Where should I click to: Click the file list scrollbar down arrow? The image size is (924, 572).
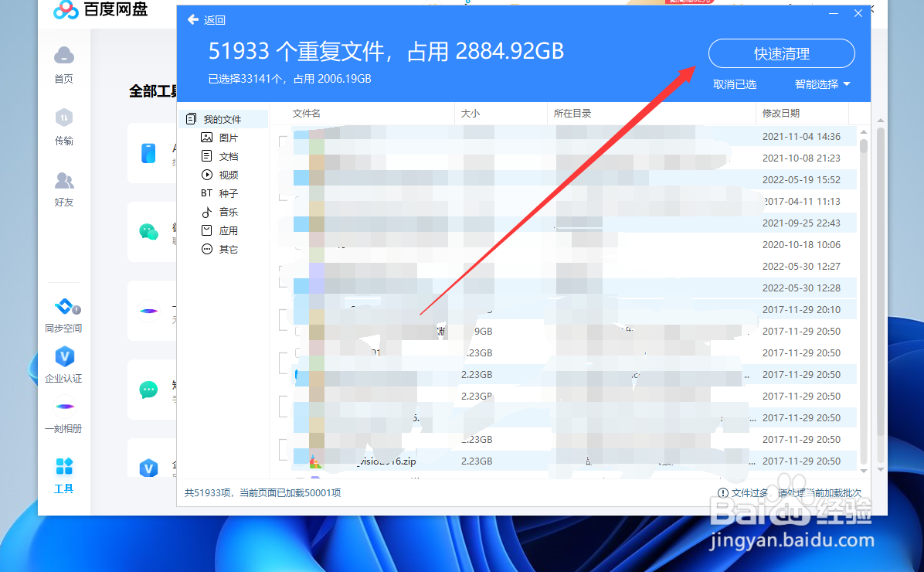[863, 471]
